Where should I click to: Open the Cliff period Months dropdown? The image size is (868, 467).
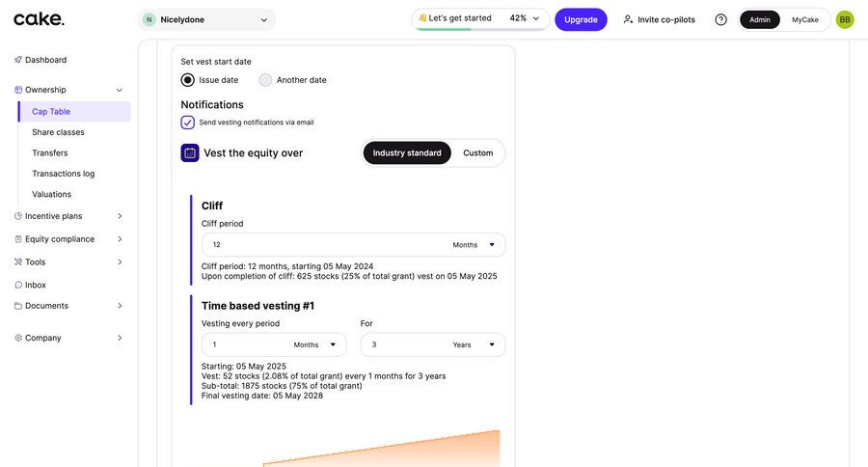(x=474, y=245)
